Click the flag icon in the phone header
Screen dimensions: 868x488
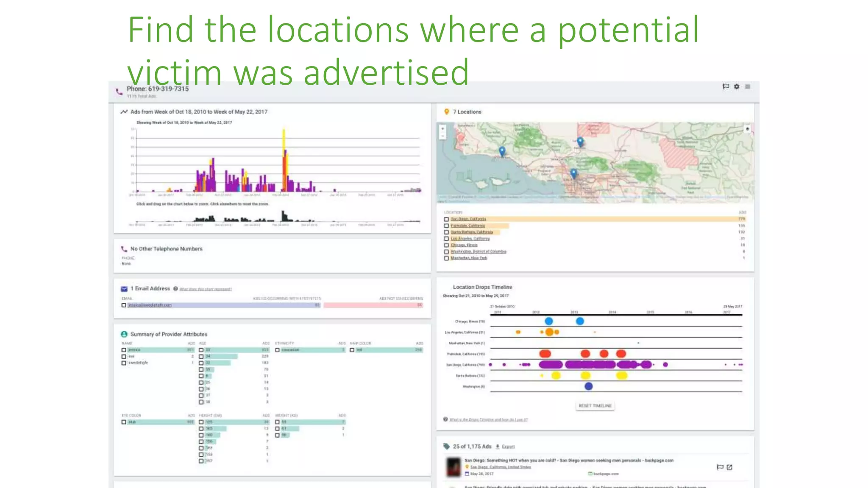pos(726,86)
